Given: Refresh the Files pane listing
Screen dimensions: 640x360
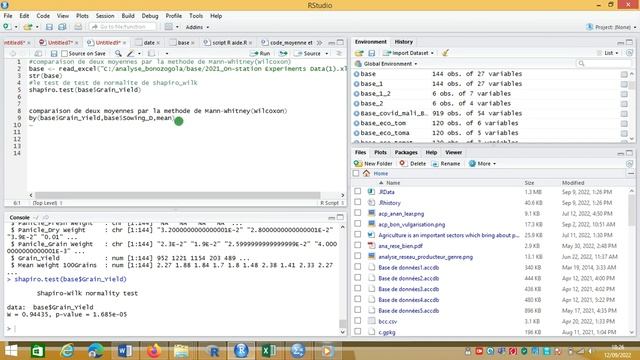Looking at the screenshot, I should 629,164.
